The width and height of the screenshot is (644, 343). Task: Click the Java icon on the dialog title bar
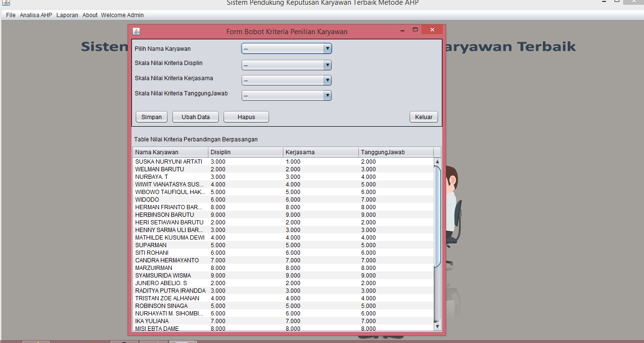pyautogui.click(x=137, y=30)
